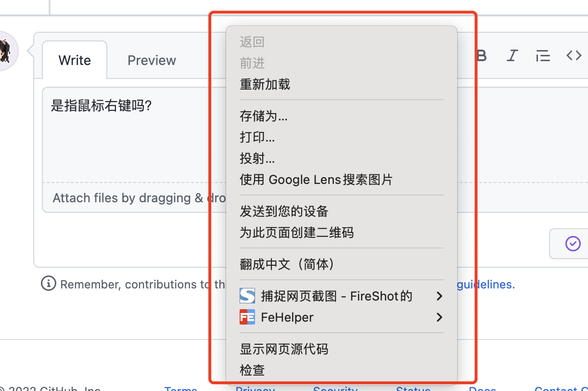The width and height of the screenshot is (588, 391).
Task: Click the FireShot extension icon
Action: coord(247,296)
